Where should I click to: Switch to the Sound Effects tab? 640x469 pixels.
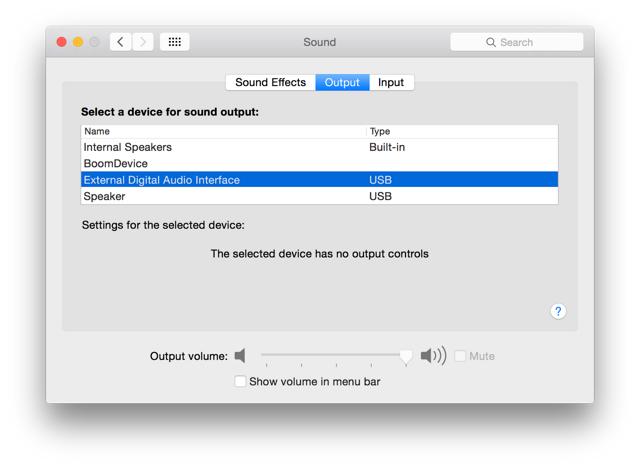pos(271,82)
